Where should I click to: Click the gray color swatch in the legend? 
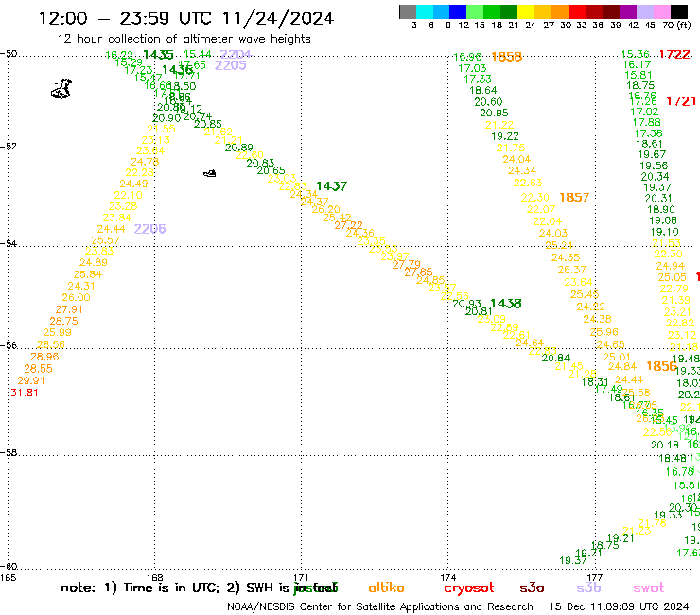click(x=408, y=11)
